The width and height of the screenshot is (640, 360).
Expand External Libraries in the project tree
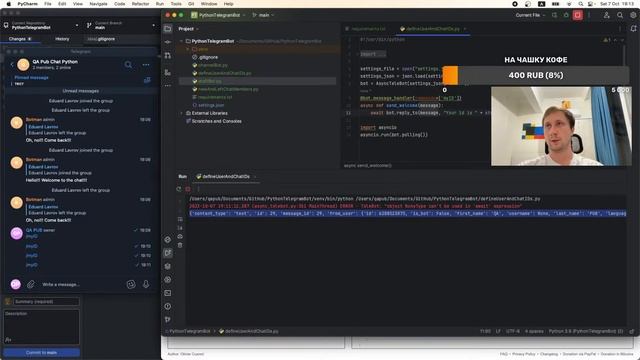pos(182,113)
